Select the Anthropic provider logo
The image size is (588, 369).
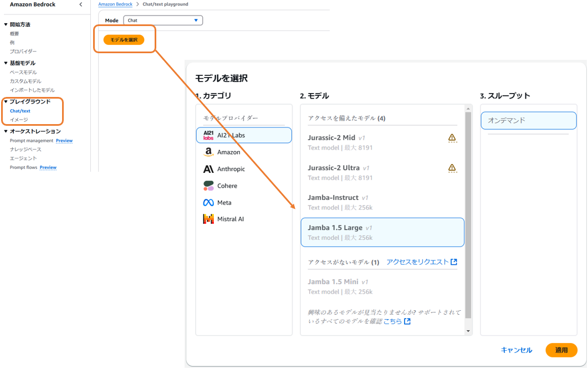pyautogui.click(x=208, y=169)
